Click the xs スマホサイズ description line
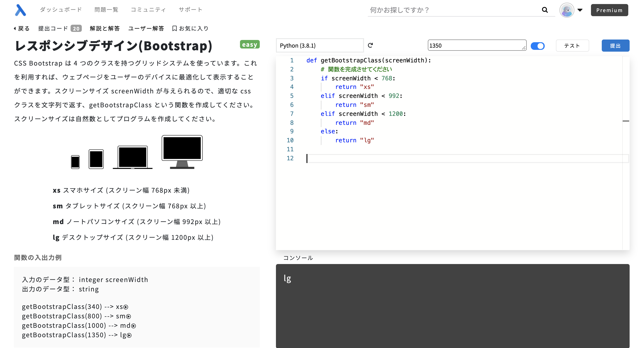This screenshot has width=644, height=348. pos(121,190)
